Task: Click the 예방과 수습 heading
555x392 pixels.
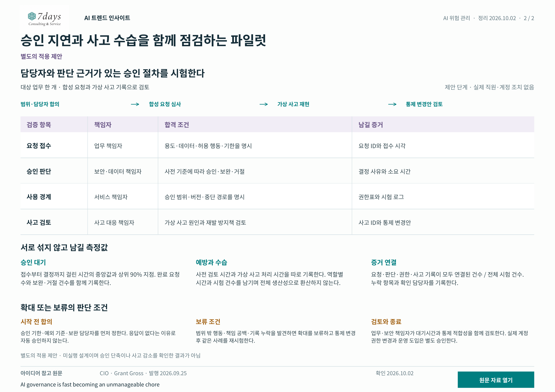Action: pyautogui.click(x=211, y=262)
